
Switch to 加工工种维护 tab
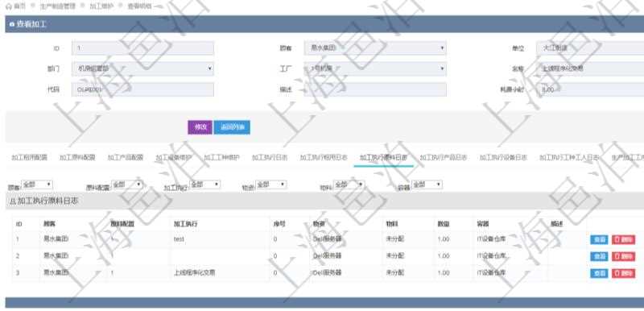tap(221, 157)
